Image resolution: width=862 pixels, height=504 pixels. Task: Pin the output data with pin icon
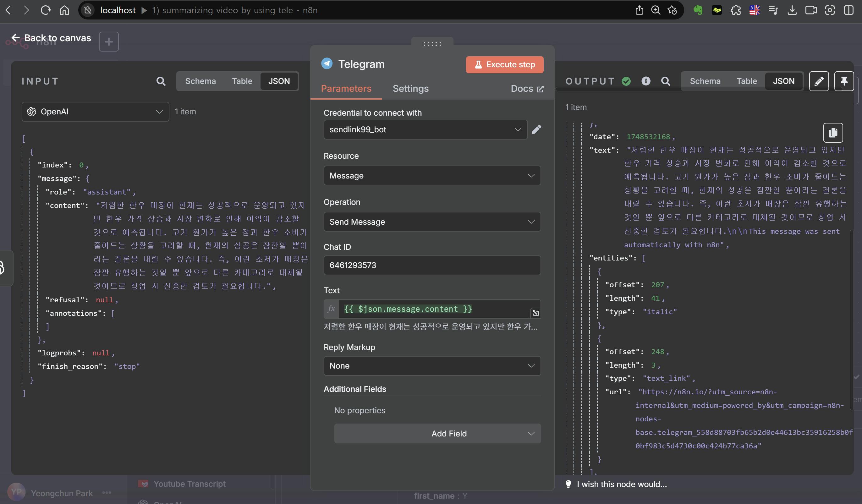pyautogui.click(x=843, y=81)
